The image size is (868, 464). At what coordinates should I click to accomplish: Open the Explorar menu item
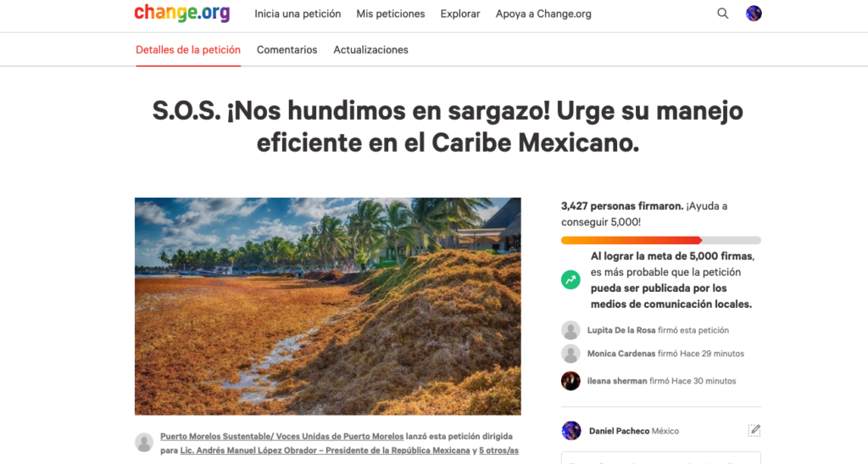(460, 14)
